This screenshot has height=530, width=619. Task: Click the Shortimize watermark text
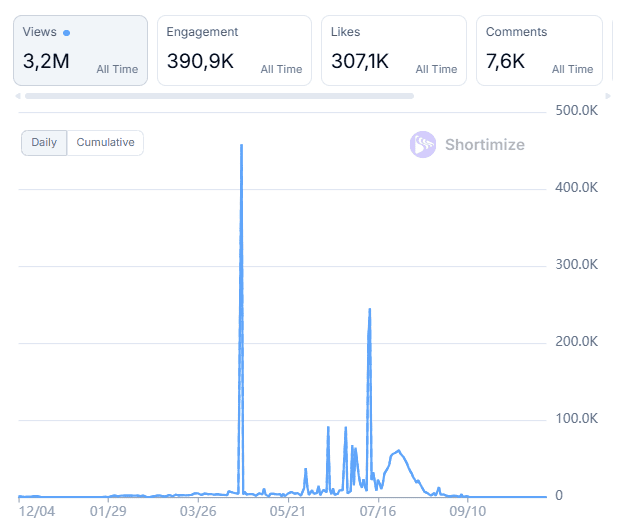pos(484,144)
